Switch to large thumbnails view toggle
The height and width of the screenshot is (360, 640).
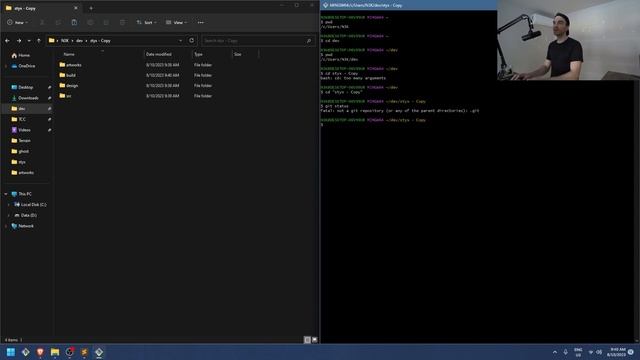coord(315,340)
